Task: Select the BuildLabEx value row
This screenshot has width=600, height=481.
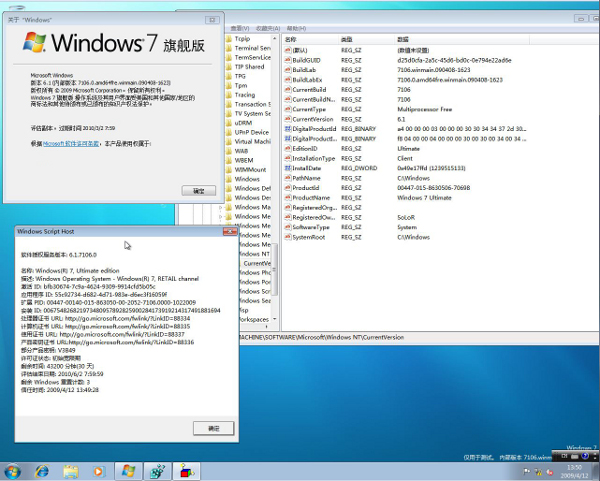Action: [406, 80]
